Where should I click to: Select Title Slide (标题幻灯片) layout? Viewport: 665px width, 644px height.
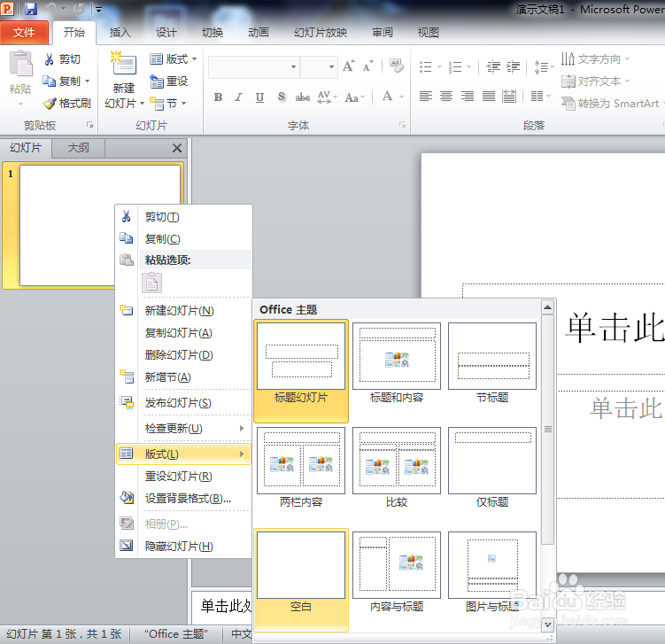click(301, 371)
